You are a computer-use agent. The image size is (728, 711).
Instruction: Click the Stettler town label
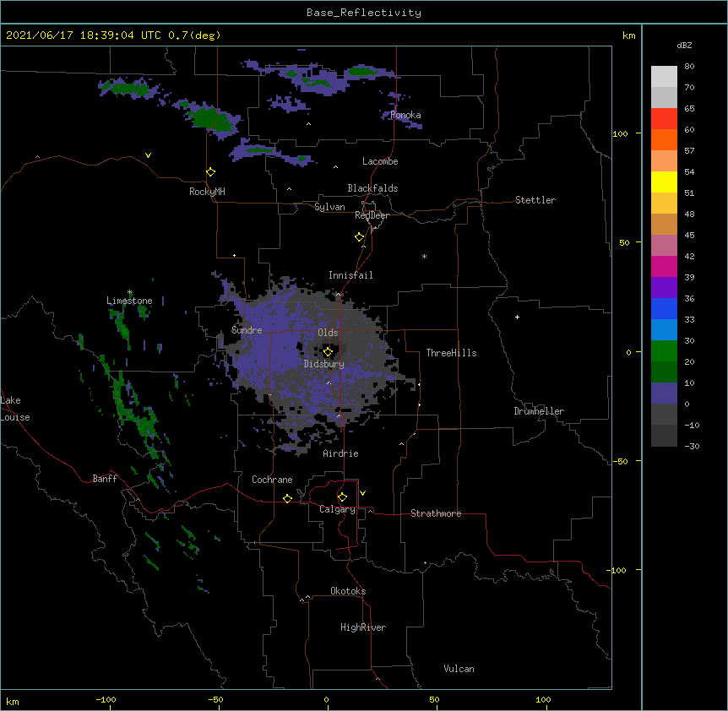pos(535,200)
